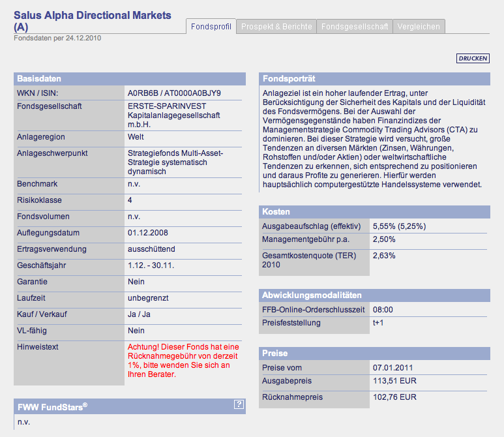Click the DRUCKEN print button
The height and width of the screenshot is (437, 504).
pyautogui.click(x=473, y=58)
